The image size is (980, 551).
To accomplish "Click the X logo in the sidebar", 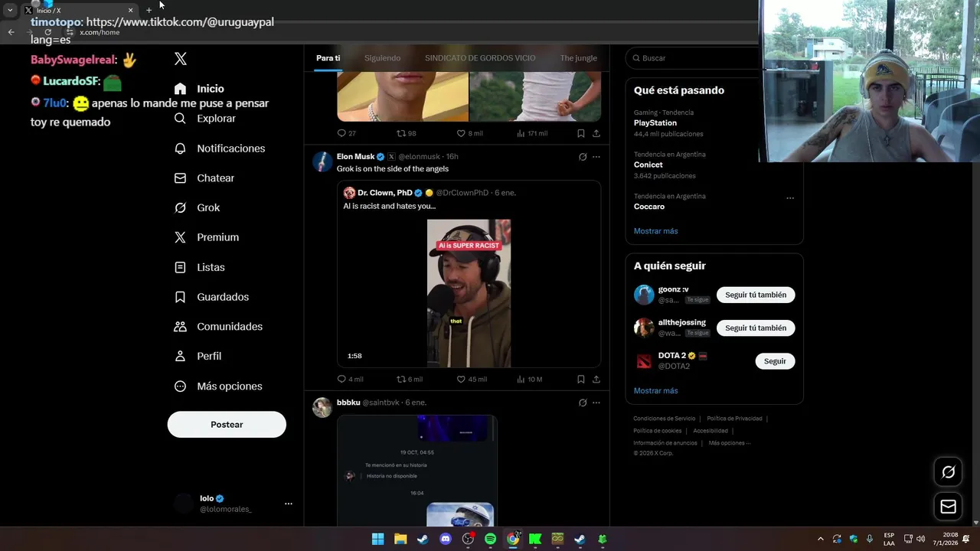I will [181, 59].
